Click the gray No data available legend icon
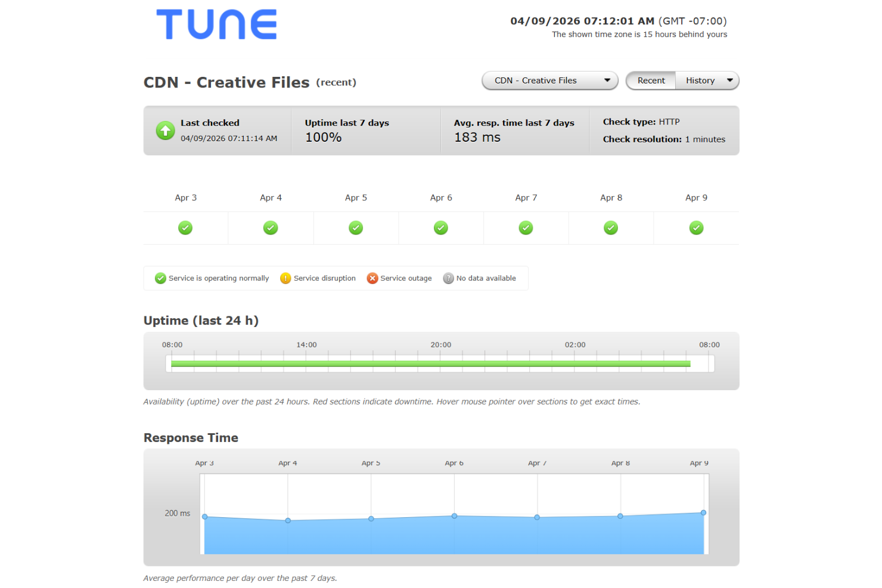The image size is (882, 588). coord(448,278)
